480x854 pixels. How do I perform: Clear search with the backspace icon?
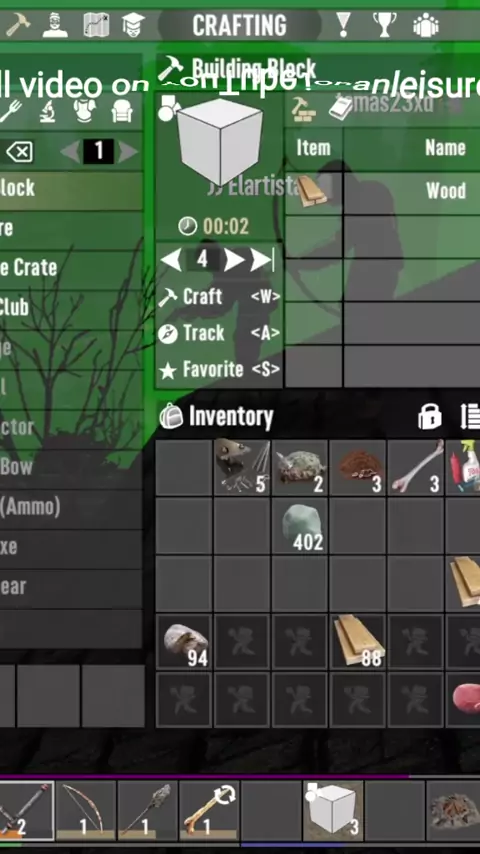20,151
